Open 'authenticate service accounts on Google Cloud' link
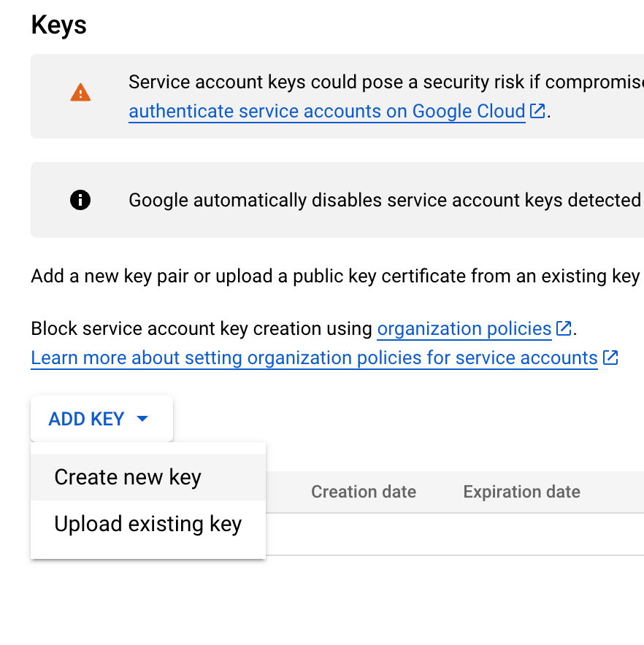644x645 pixels. 326,112
